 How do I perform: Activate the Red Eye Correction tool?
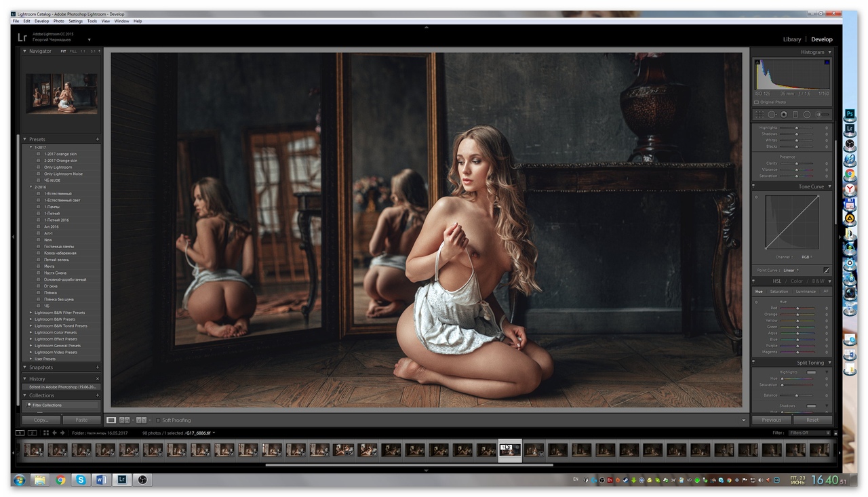(x=783, y=115)
